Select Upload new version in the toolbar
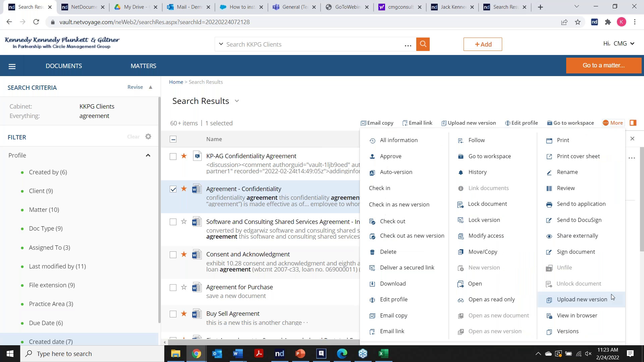The height and width of the screenshot is (362, 644). (469, 123)
